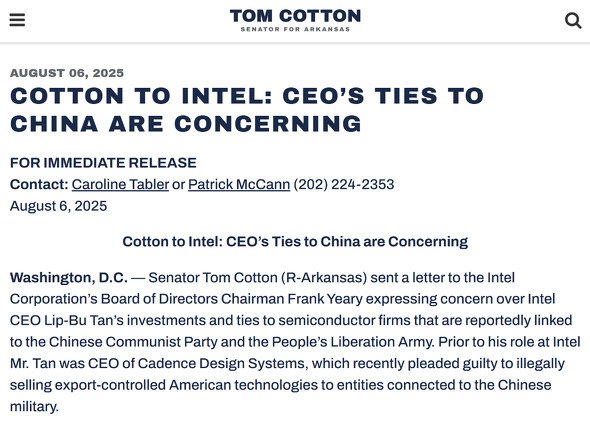Click the centered bold subtitle heading
The image size is (590, 425).
295,242
